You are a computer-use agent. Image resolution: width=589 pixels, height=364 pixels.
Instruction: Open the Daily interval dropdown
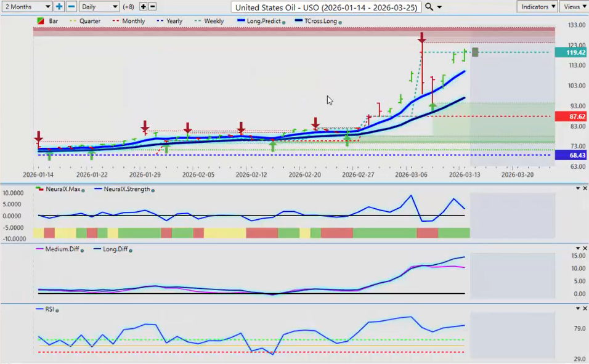(x=99, y=6)
